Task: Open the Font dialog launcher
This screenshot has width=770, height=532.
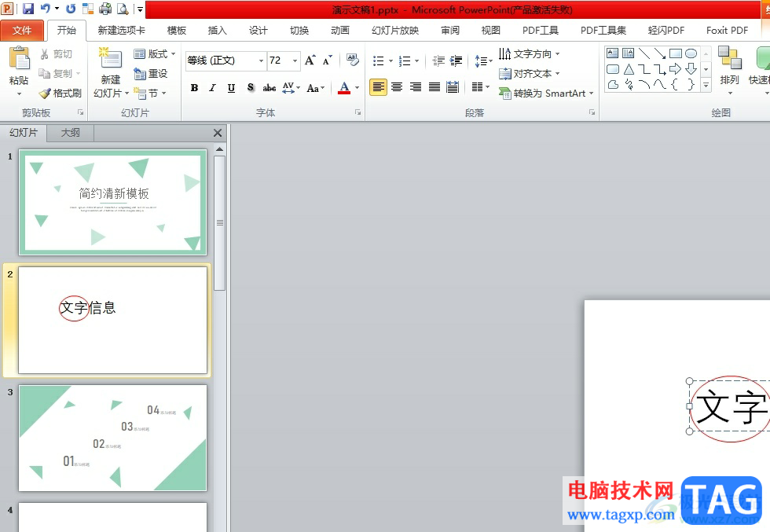Action: (358, 112)
